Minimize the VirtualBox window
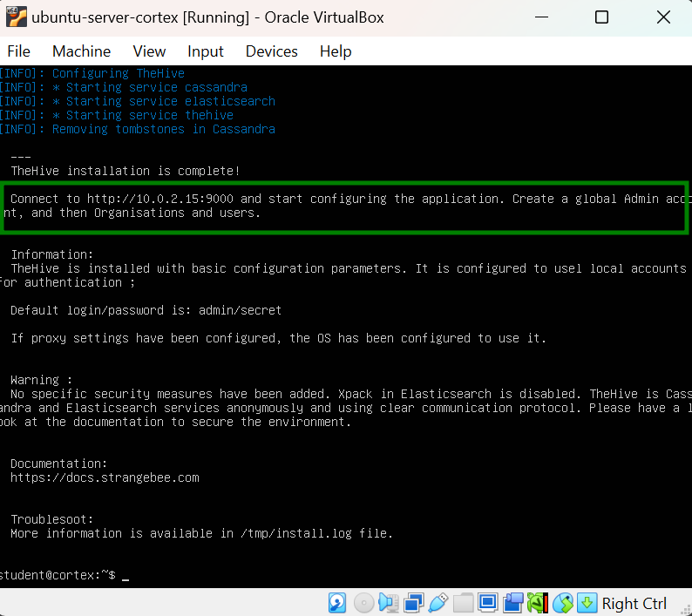This screenshot has width=692, height=616. tap(541, 17)
